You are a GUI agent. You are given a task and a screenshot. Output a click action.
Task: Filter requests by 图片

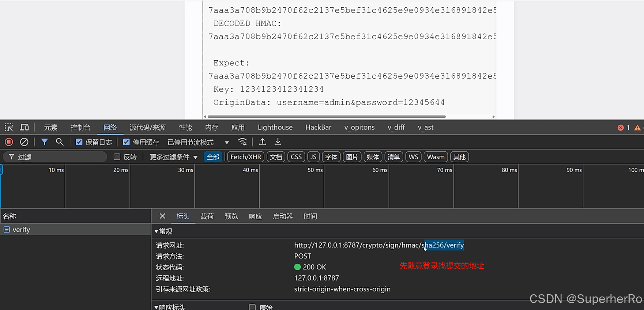pos(352,157)
